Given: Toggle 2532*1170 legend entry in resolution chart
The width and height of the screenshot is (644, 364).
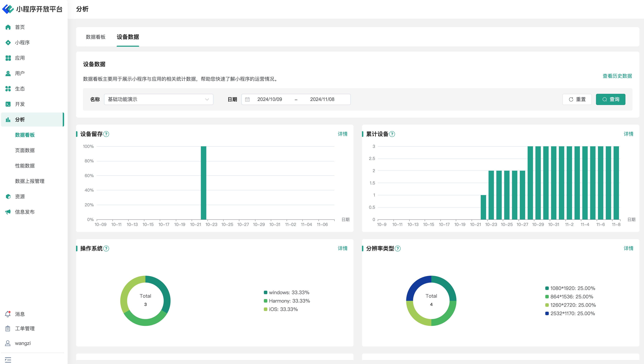Looking at the screenshot, I should pyautogui.click(x=570, y=313).
